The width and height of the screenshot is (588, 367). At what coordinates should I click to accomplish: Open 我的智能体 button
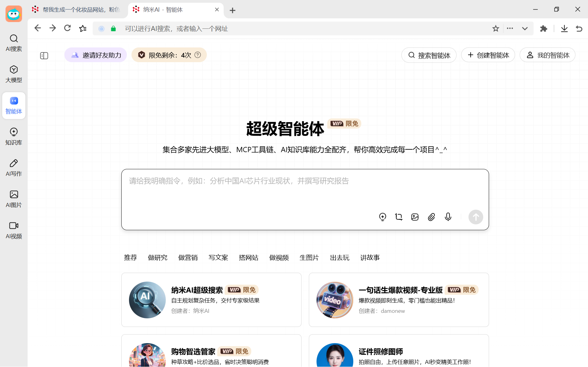pyautogui.click(x=548, y=55)
